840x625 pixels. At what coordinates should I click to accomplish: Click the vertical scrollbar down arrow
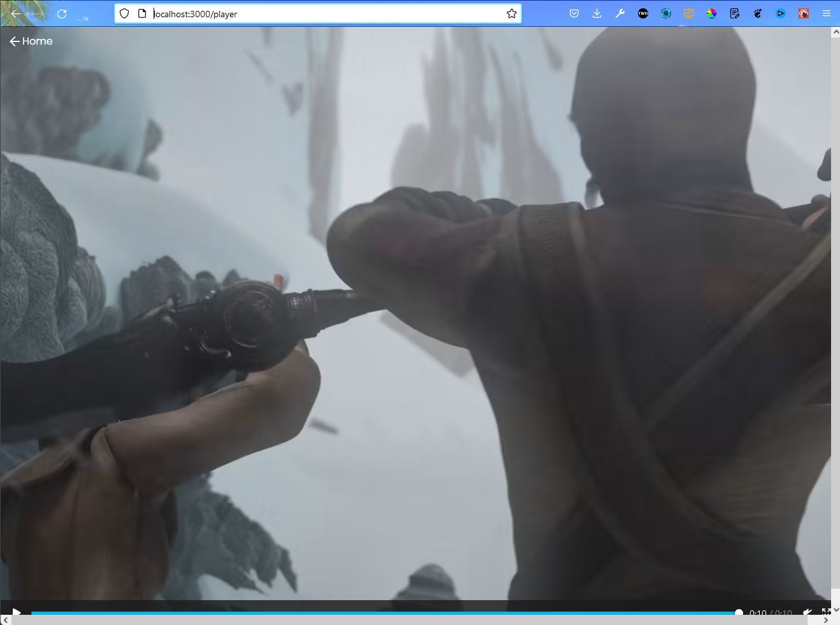point(836,610)
